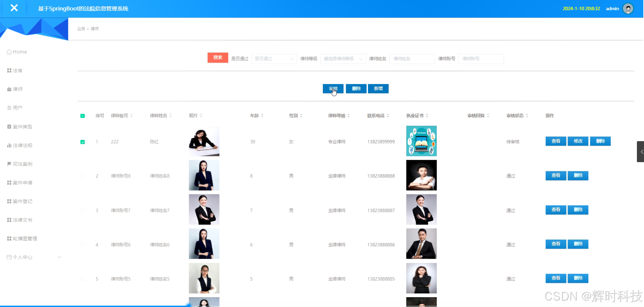Sort by the 联系电话 column
This screenshot has height=307, width=644.
click(x=388, y=116)
